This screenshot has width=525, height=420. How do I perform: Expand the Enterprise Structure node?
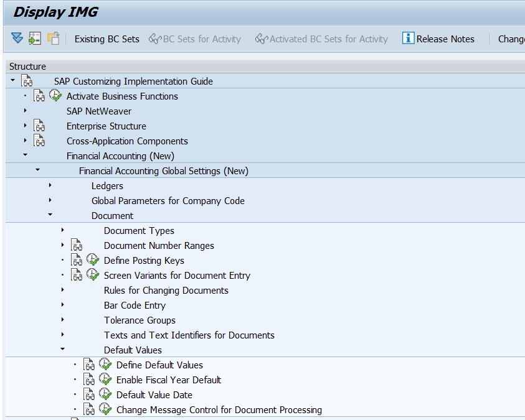click(25, 126)
